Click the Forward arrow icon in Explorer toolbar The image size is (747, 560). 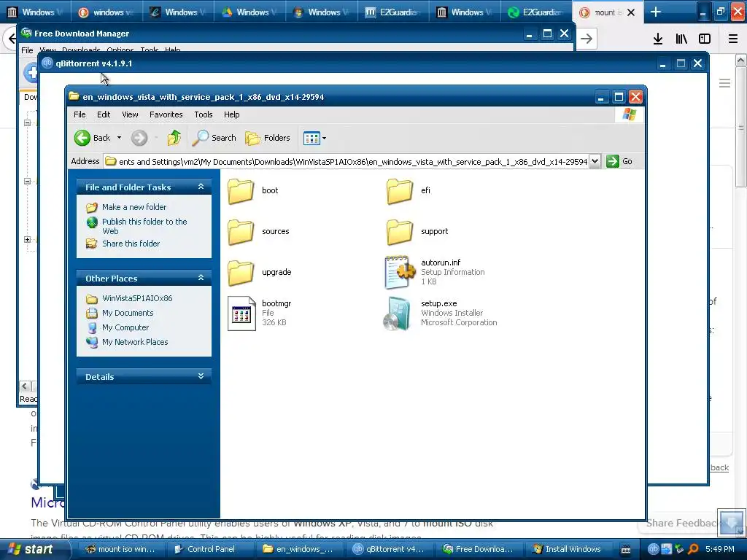tap(139, 138)
